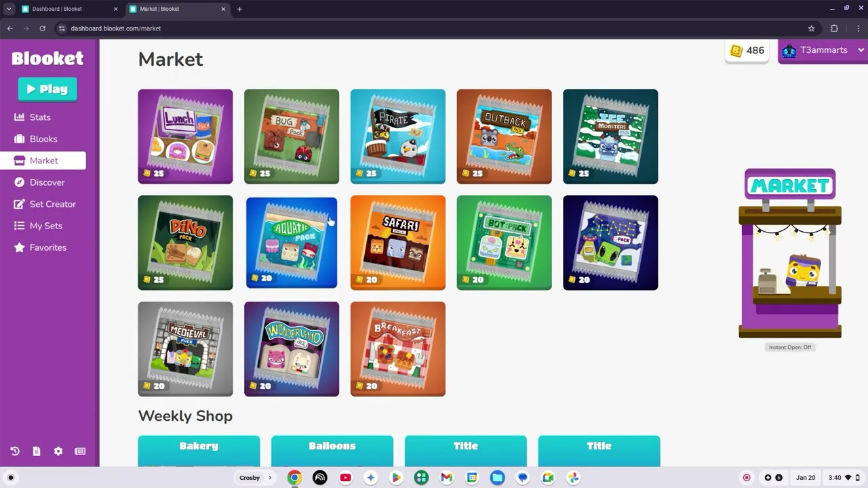Buy the Aquatic Pack

[292, 243]
